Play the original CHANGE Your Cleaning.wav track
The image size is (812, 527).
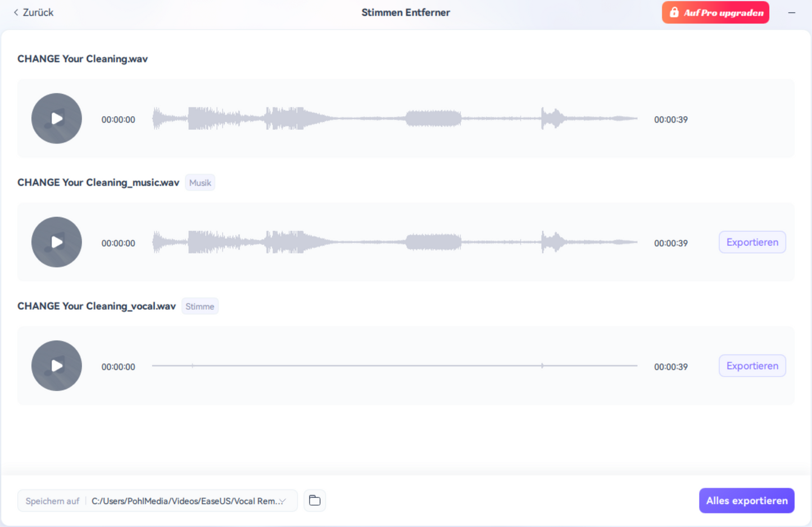coord(57,119)
